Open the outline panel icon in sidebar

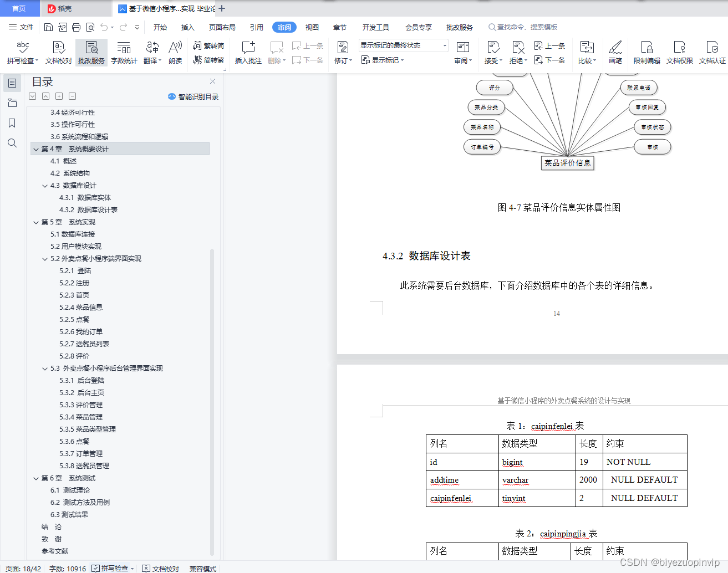coord(12,83)
